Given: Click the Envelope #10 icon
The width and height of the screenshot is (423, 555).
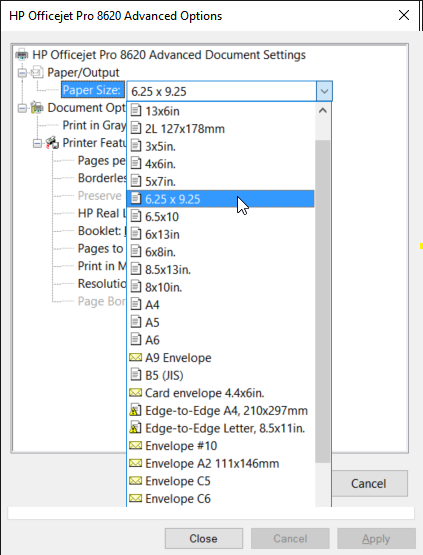Looking at the screenshot, I should pos(136,445).
